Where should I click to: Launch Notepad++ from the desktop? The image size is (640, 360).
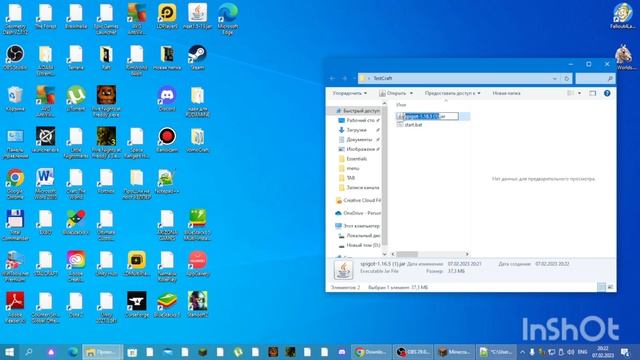(x=167, y=182)
